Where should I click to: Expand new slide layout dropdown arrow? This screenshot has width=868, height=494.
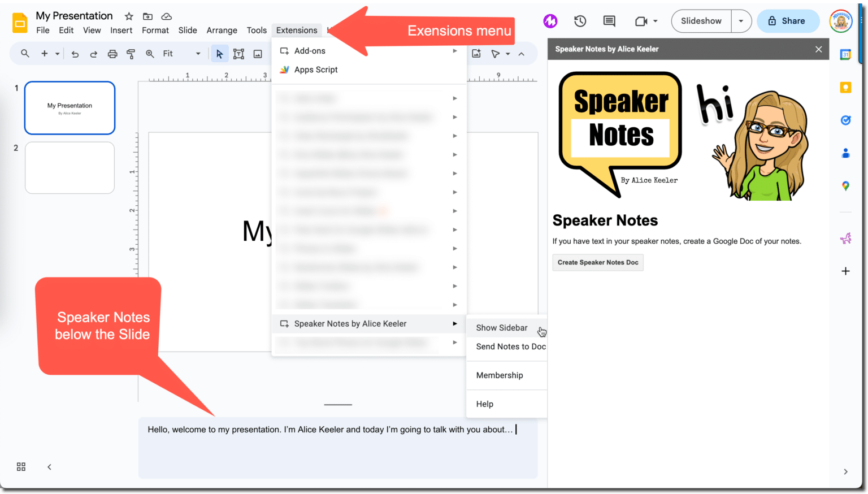point(57,54)
